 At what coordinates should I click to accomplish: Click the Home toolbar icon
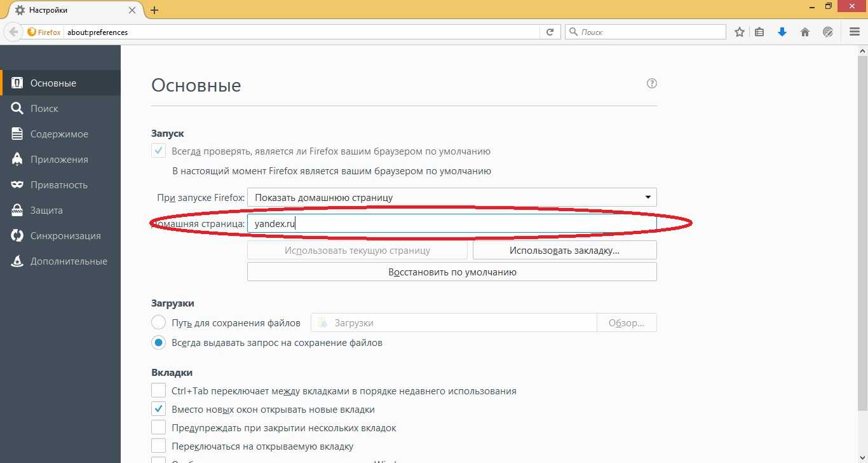coord(805,32)
